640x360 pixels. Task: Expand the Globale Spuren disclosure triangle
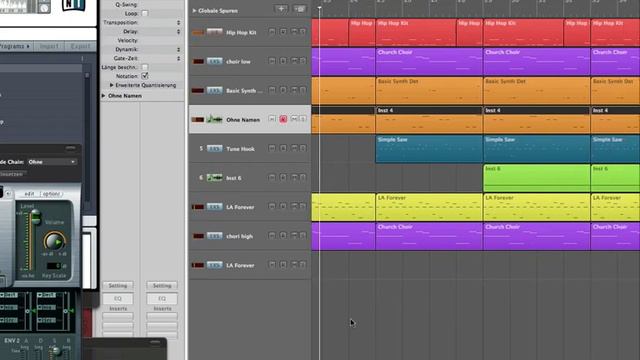click(x=194, y=11)
